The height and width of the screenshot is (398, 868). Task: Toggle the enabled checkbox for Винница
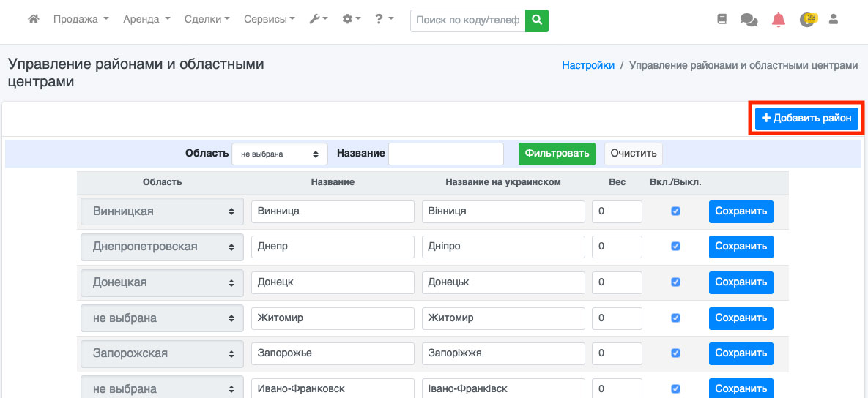(675, 211)
